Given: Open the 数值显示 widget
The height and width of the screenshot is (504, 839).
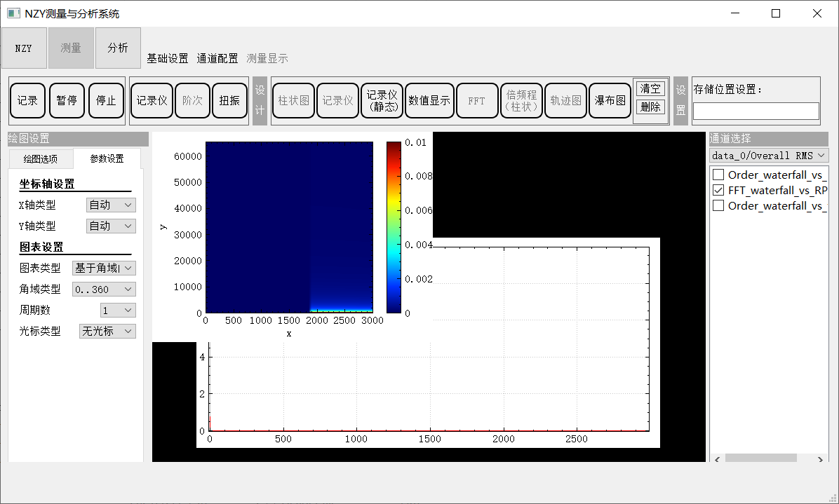Looking at the screenshot, I should (429, 100).
